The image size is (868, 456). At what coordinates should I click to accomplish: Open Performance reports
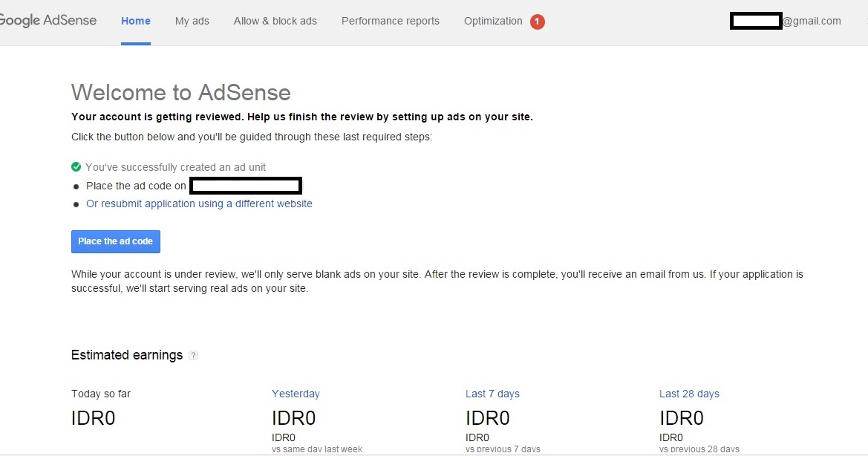(390, 21)
